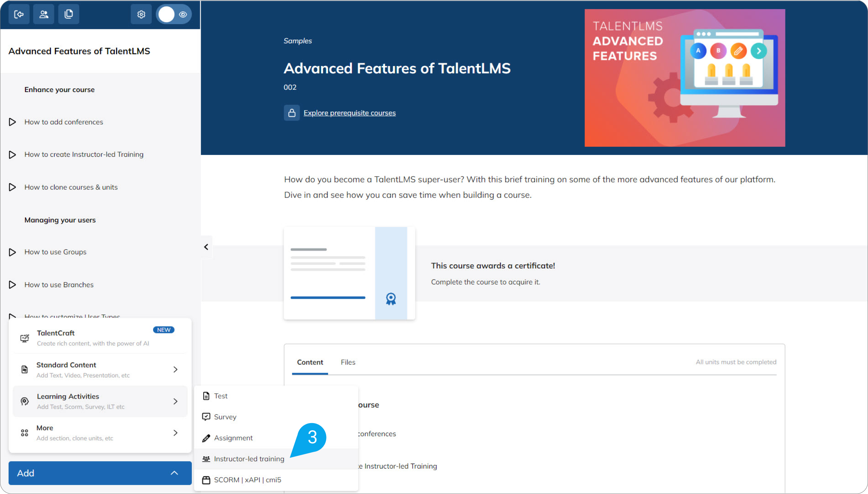Expand Standard Content submenu chevron
Image resolution: width=868 pixels, height=494 pixels.
point(175,370)
